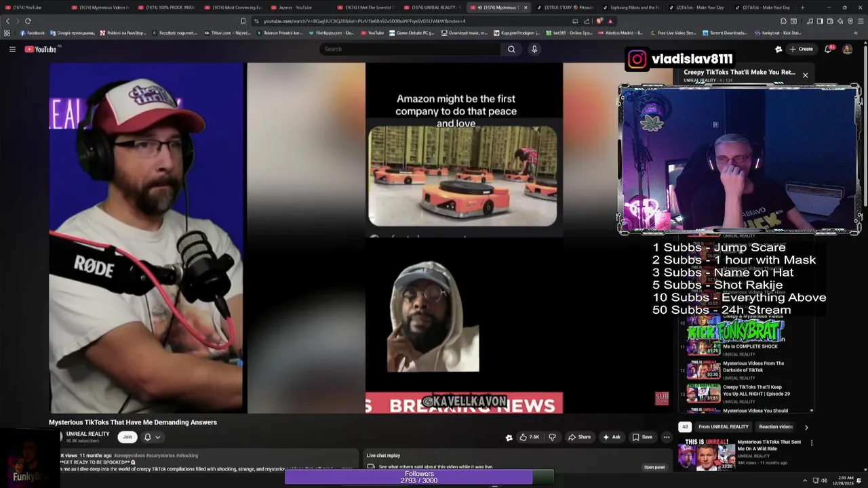Click the volume icon in system tray

point(825,481)
